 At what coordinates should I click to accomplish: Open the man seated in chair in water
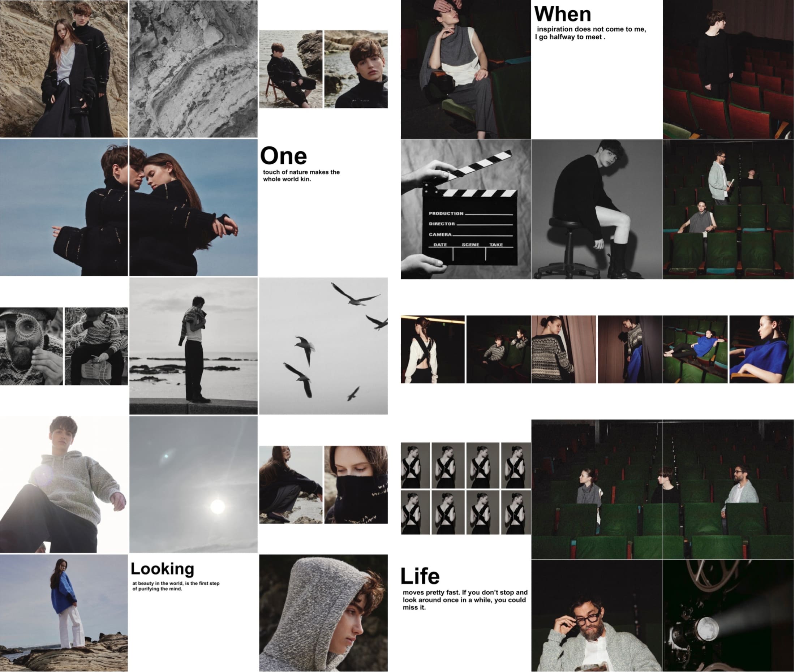coord(291,69)
